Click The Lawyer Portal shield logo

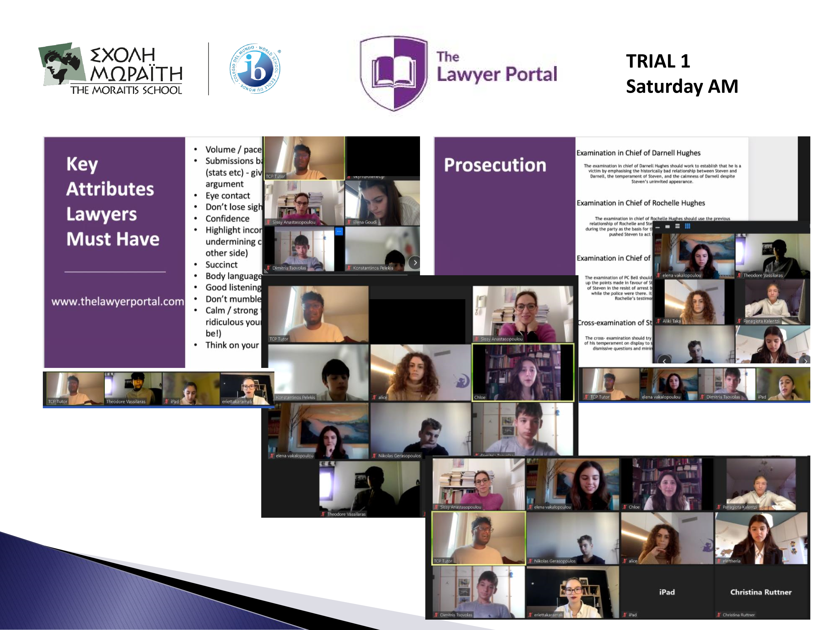click(394, 73)
